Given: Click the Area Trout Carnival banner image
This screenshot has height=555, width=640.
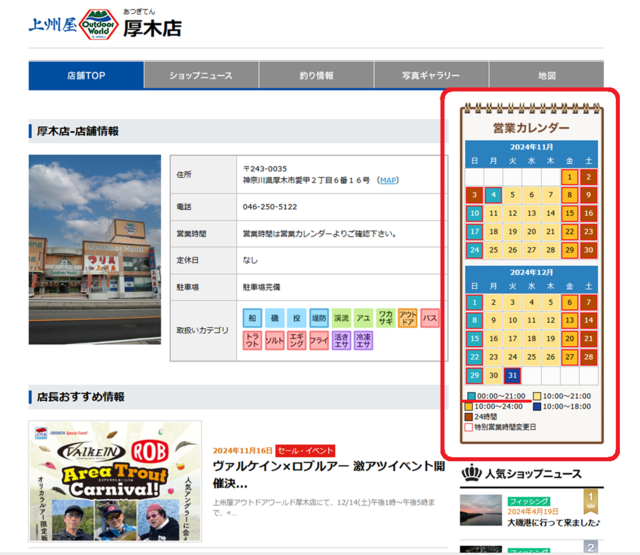Looking at the screenshot, I should (115, 482).
